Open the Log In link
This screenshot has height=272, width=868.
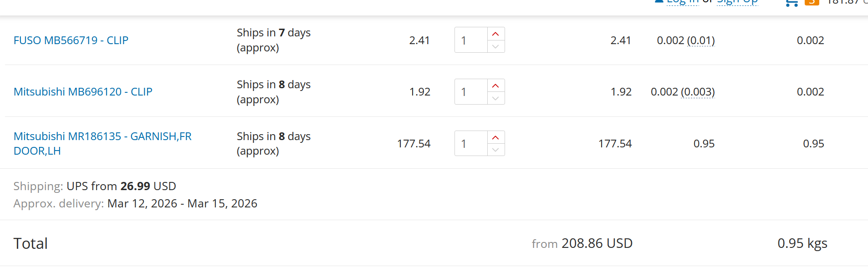click(x=682, y=2)
